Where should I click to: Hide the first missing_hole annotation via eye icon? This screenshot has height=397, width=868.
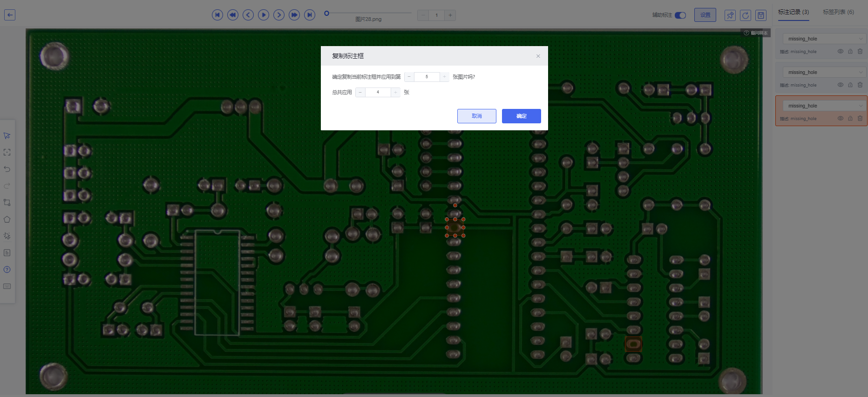(841, 52)
